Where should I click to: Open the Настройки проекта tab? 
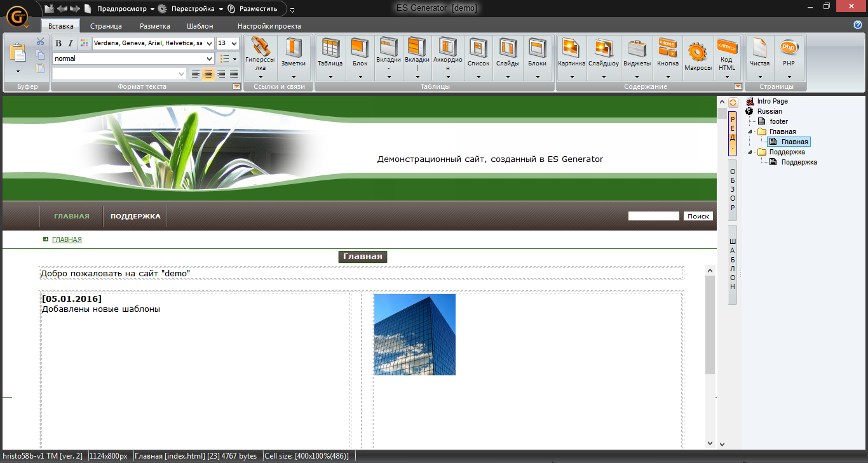pos(269,26)
